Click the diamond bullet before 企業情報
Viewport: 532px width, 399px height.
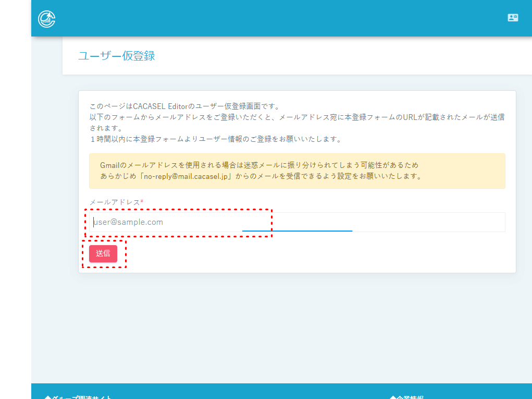[393, 397]
